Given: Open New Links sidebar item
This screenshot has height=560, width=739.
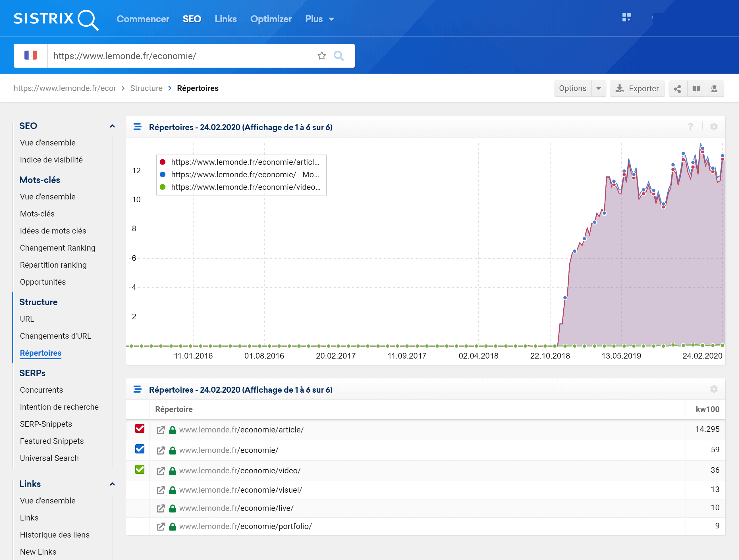Looking at the screenshot, I should pyautogui.click(x=38, y=552).
